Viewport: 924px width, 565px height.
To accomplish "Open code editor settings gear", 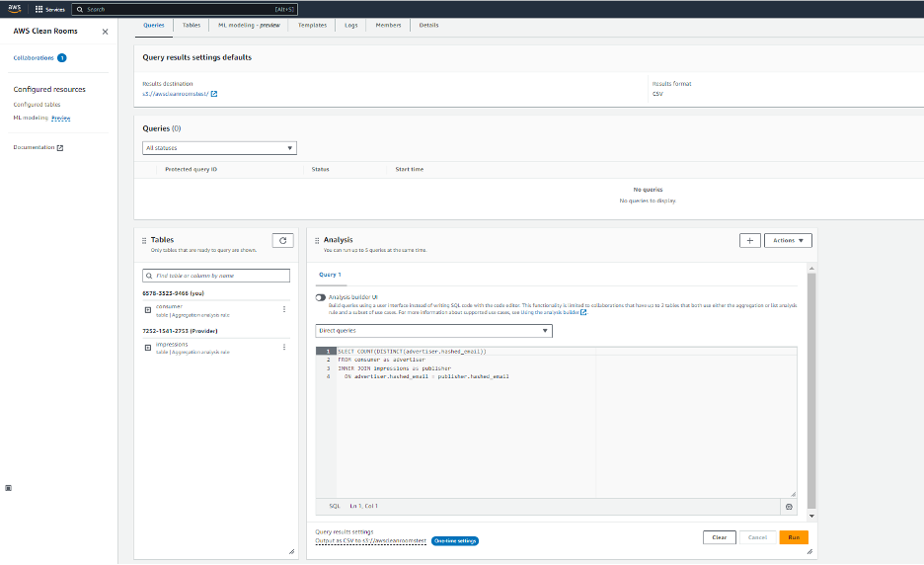I will (x=789, y=507).
